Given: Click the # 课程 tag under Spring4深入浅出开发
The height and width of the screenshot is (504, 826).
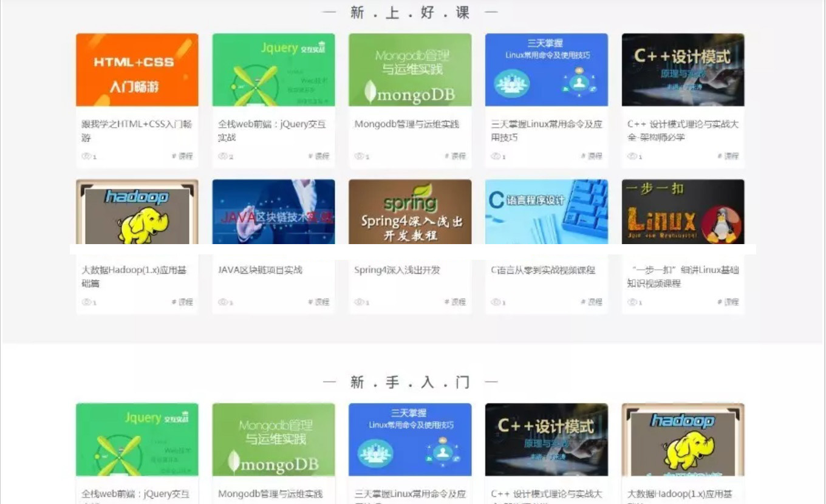Looking at the screenshot, I should coord(456,302).
